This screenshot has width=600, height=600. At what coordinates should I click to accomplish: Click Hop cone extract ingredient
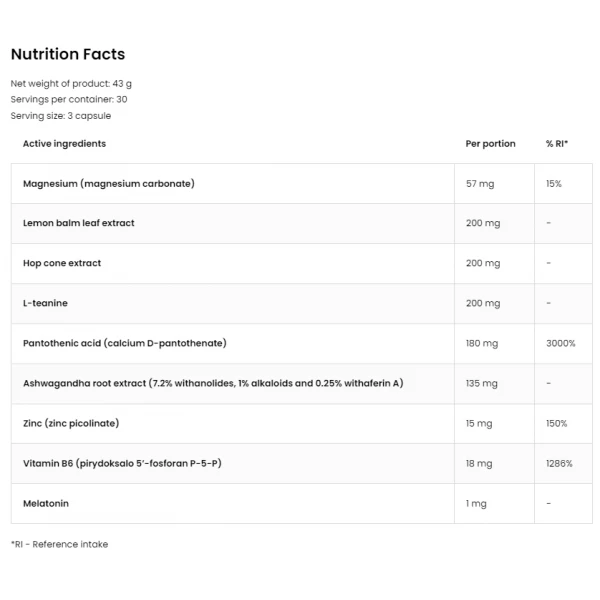[x=62, y=263]
